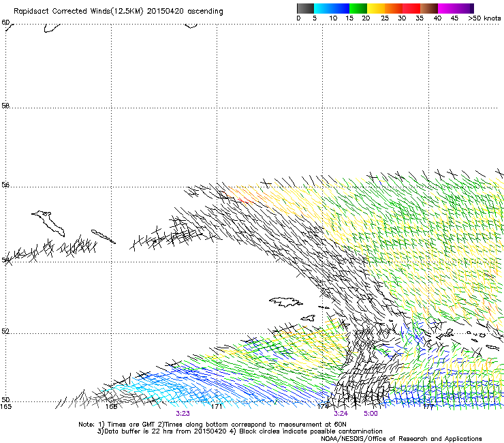The image size is (504, 443).
Task: Click the title 'Rapidscat Corrected Winds(12.5KM)'
Action: click(x=78, y=12)
